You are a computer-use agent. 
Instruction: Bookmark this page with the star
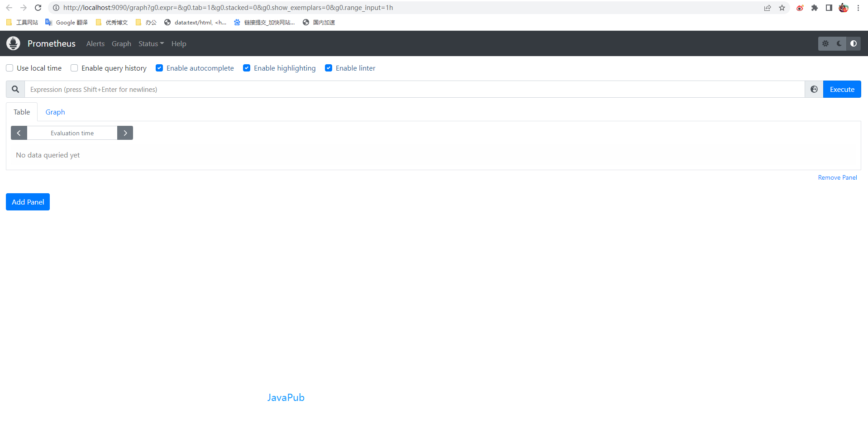point(782,8)
